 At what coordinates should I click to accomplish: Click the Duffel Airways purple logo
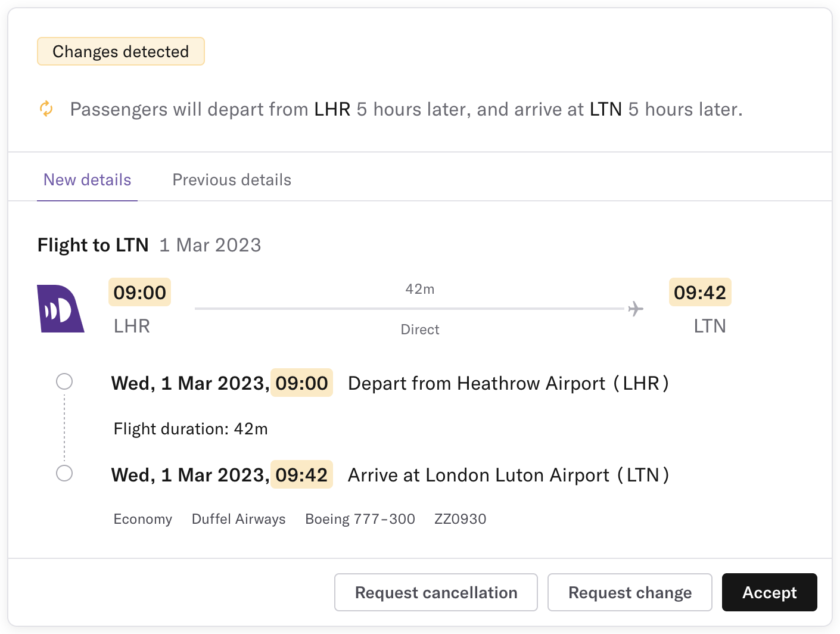click(61, 309)
